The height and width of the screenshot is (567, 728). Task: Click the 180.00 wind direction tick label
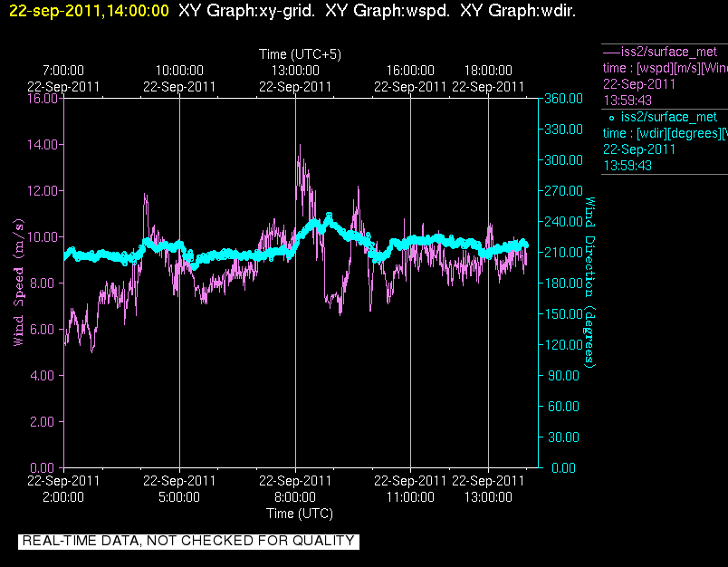(563, 283)
